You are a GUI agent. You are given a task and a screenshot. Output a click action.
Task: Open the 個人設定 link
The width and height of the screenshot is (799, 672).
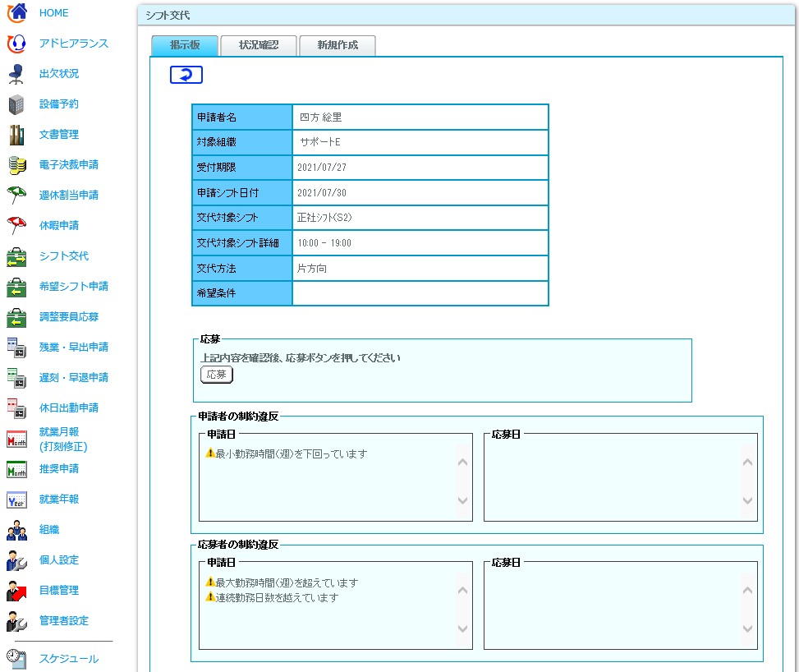(x=59, y=559)
